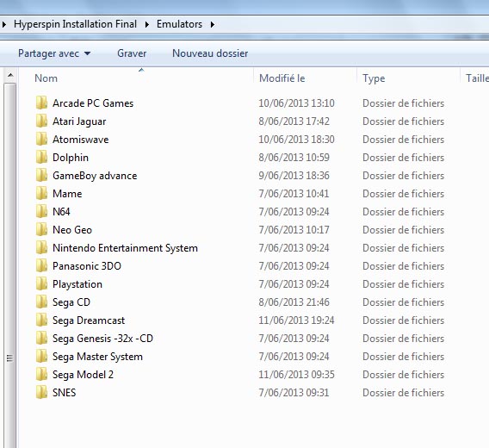Click date 11/06/2013 19:24 of Sega Dreamcast
The width and height of the screenshot is (489, 448).
(296, 320)
